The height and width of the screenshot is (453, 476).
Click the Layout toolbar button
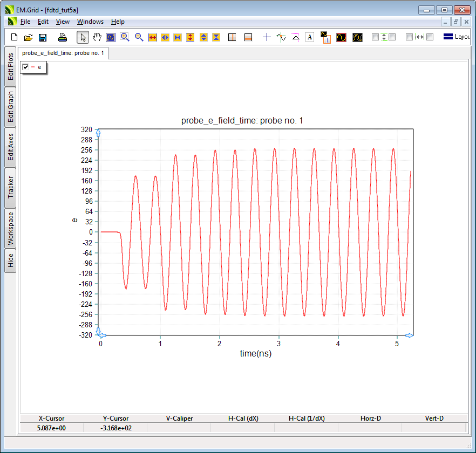(457, 37)
